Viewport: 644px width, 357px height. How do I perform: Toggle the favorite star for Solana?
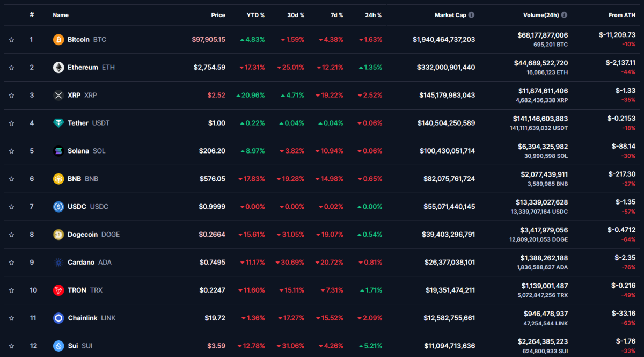pyautogui.click(x=11, y=151)
